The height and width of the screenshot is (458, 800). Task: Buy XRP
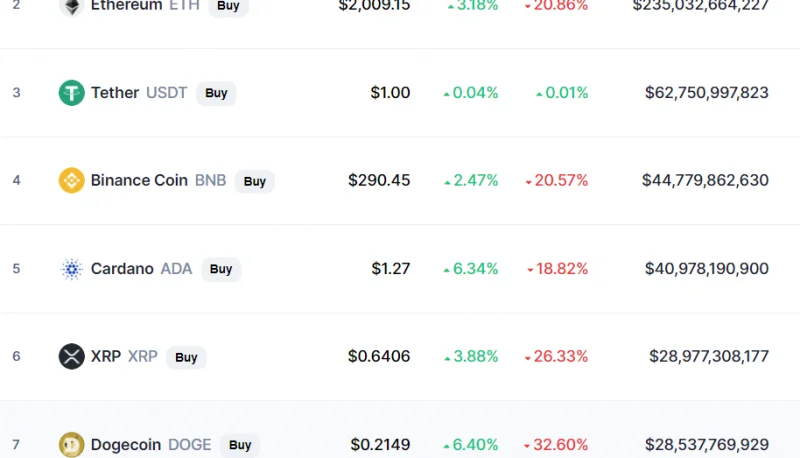click(x=186, y=357)
